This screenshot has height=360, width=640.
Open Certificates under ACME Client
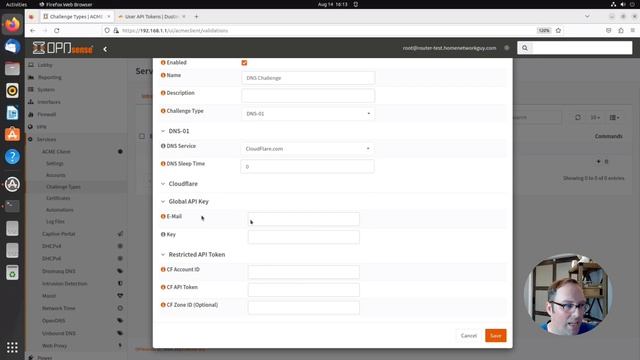(58, 198)
